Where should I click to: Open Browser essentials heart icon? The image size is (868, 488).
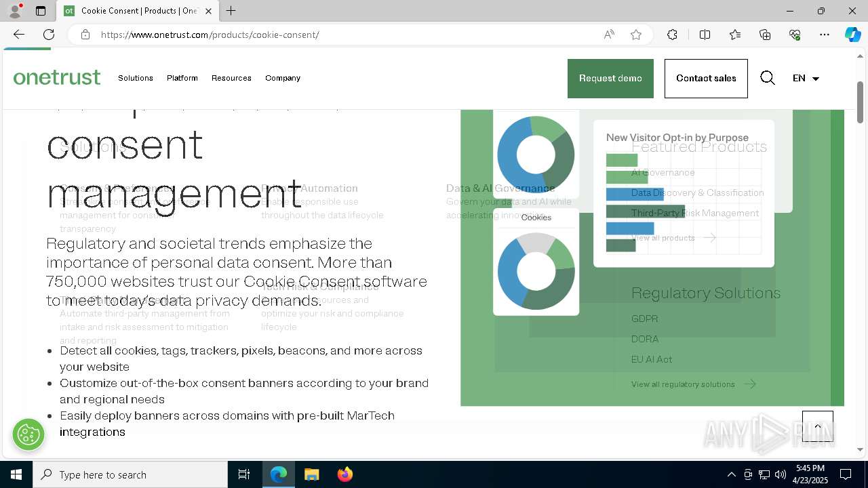pos(795,35)
